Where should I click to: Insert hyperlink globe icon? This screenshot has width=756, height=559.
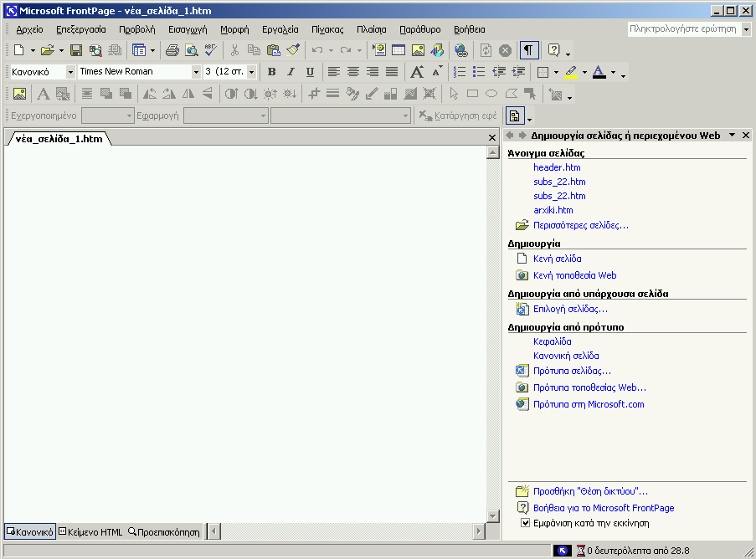click(x=461, y=50)
